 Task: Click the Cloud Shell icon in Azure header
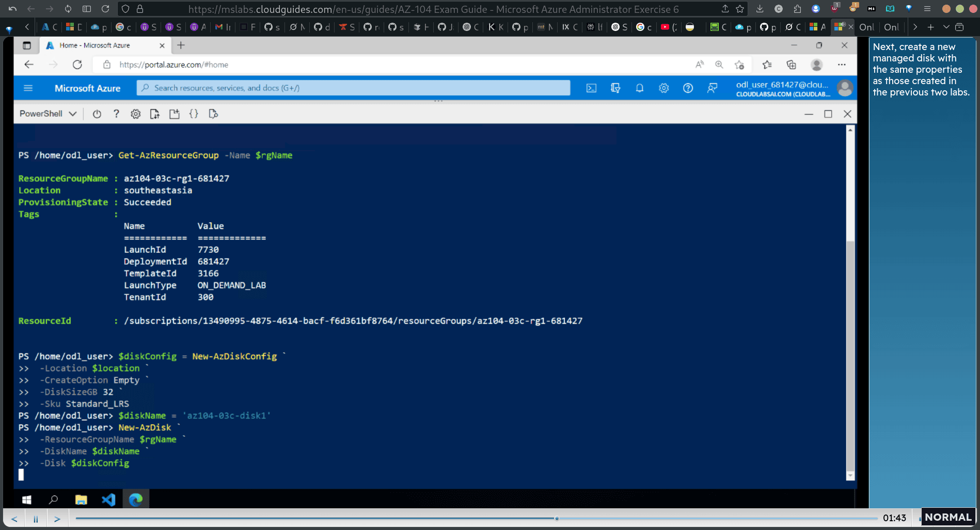[x=591, y=88]
